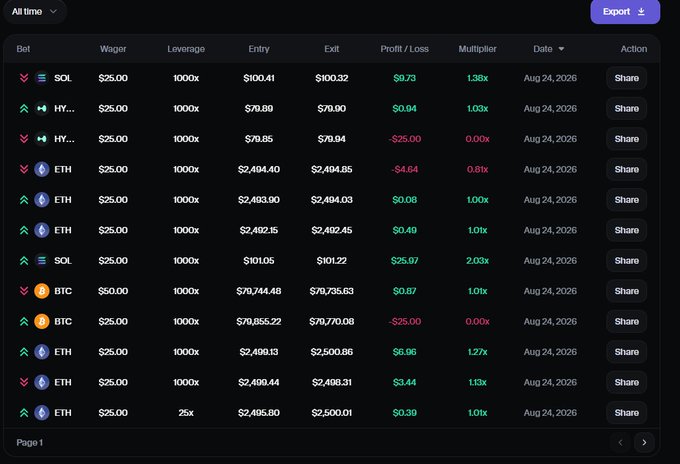Click the green up arrows on ETH $2,493.90 row
680x464 pixels.
[24, 199]
